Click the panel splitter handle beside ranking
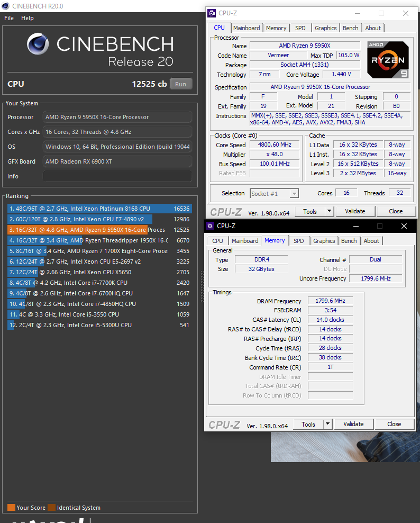 pos(202,287)
